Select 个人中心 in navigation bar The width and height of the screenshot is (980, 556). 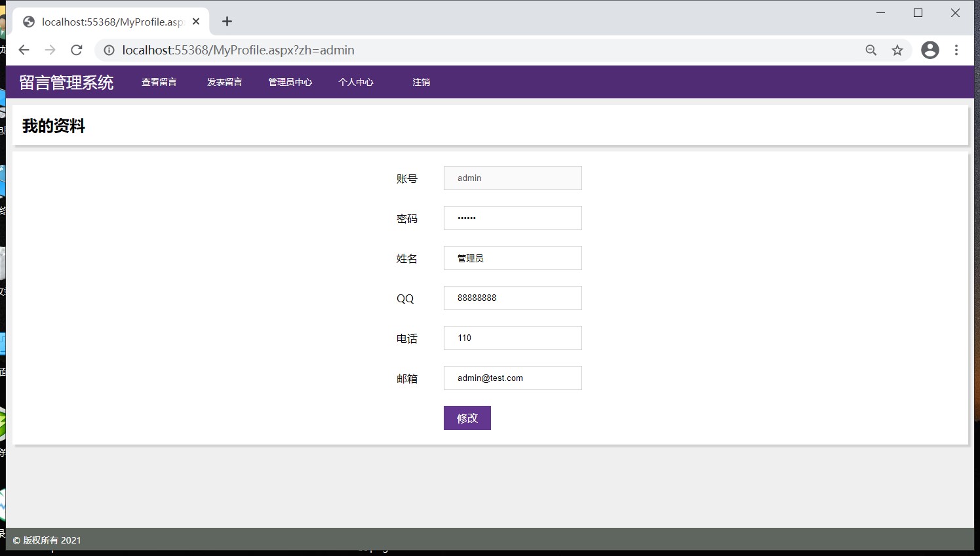(x=356, y=83)
